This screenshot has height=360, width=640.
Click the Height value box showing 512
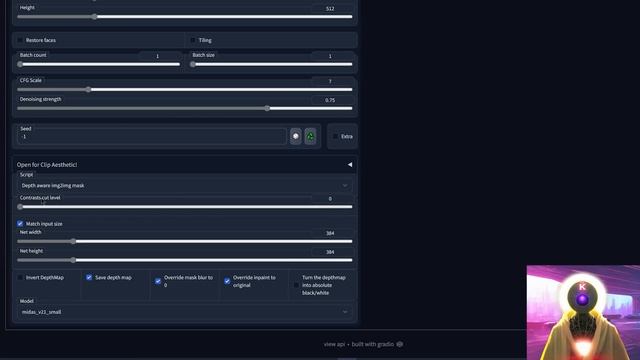[331, 9]
